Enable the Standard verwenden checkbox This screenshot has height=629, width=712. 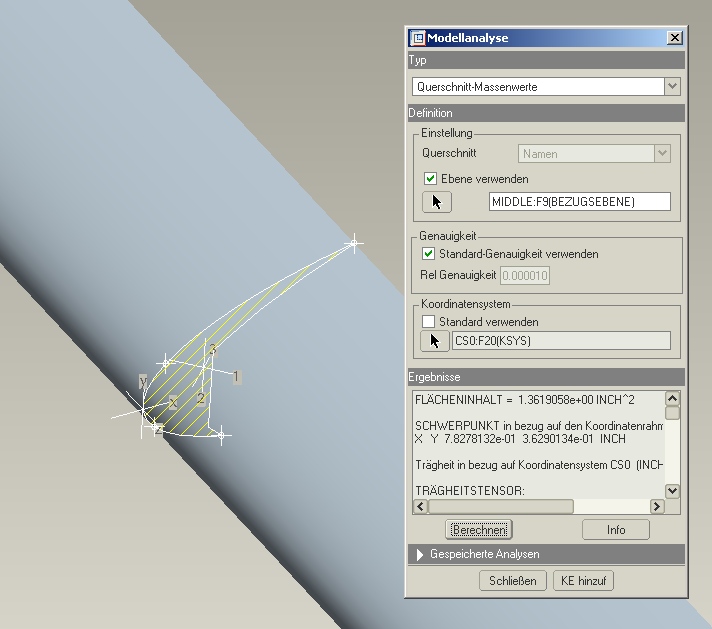(x=428, y=322)
